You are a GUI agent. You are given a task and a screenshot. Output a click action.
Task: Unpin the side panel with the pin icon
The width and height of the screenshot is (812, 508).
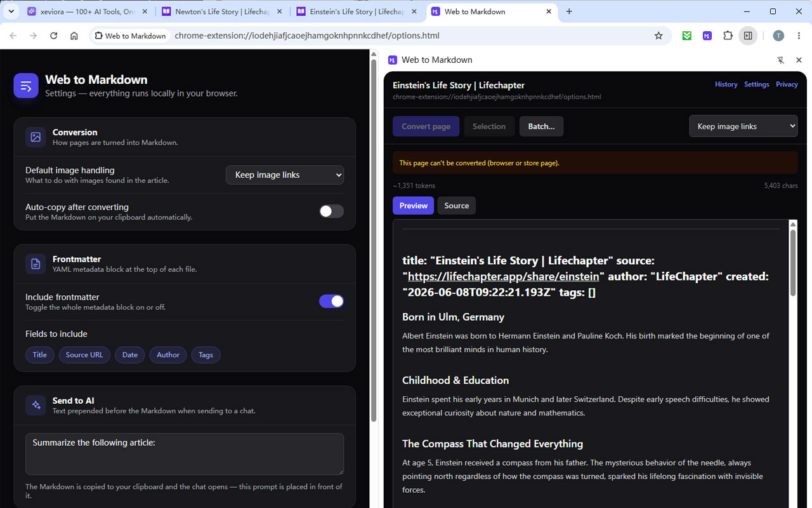point(781,60)
